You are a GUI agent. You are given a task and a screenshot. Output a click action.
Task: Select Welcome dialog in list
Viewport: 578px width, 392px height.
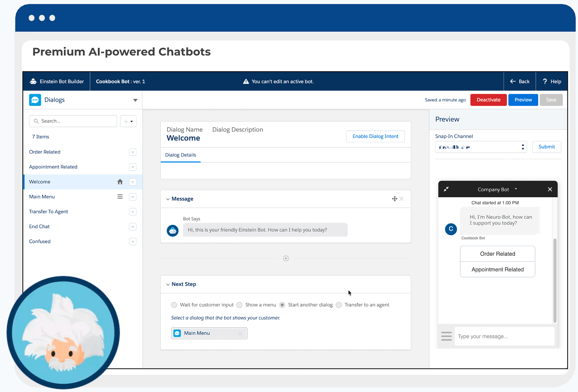39,182
